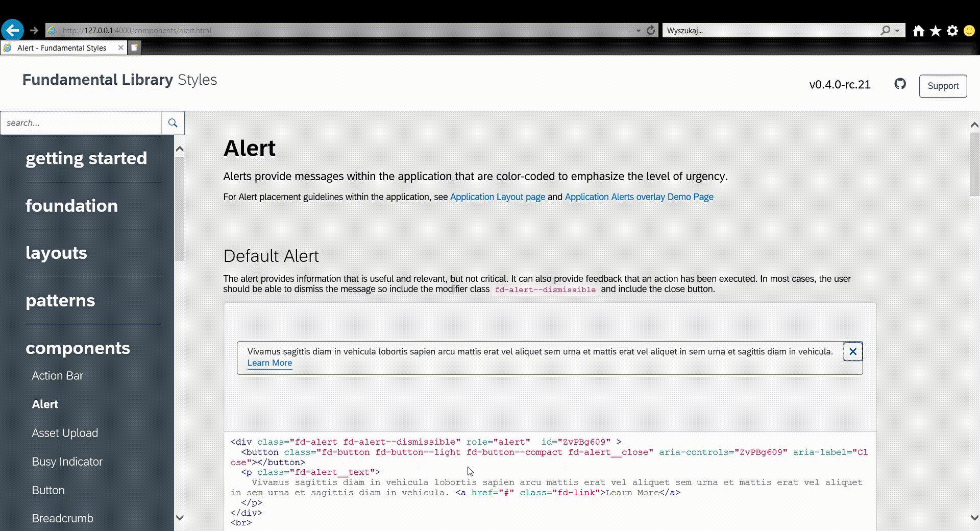The width and height of the screenshot is (980, 531).
Task: Click the smiley feedback icon
Action: 969,31
